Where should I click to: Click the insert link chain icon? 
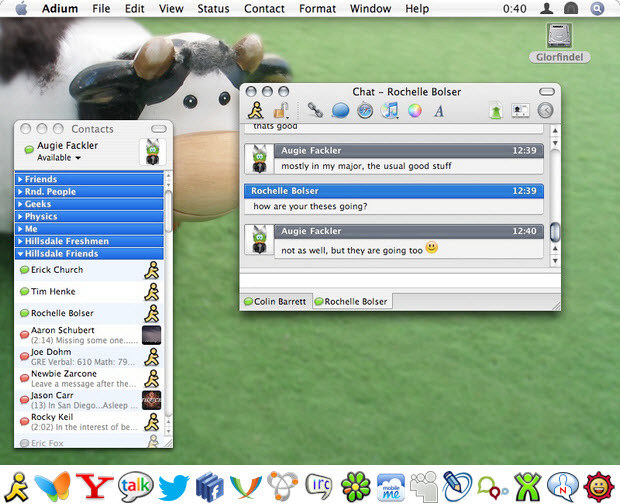point(315,110)
